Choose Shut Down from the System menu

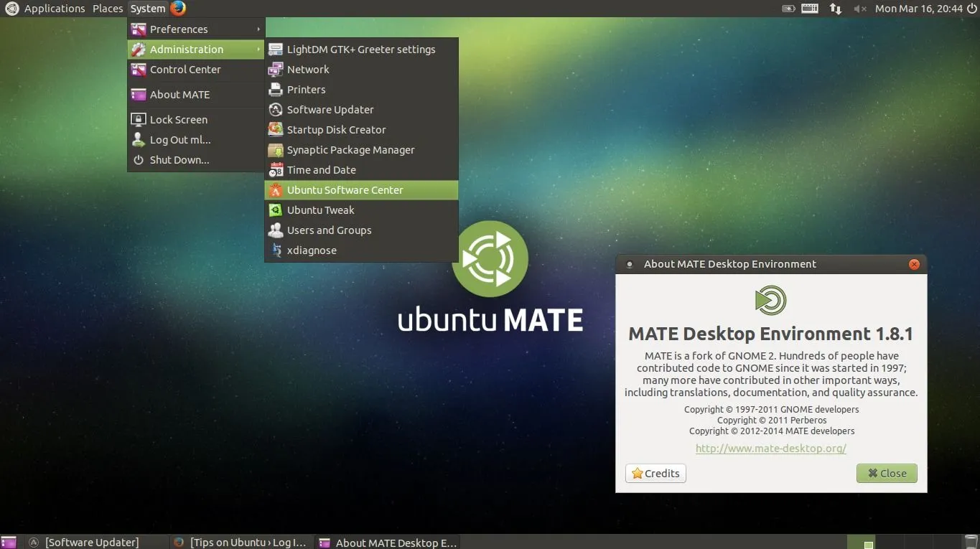pyautogui.click(x=178, y=159)
